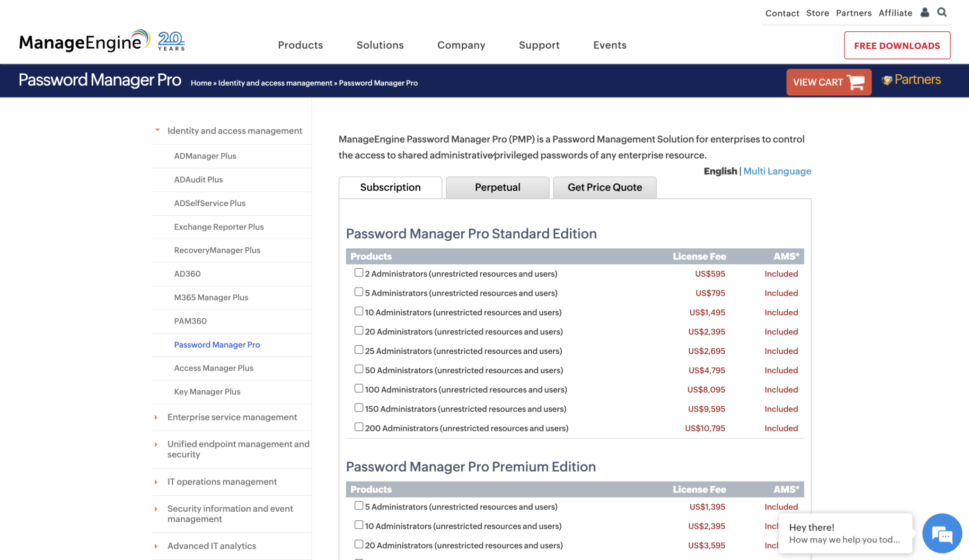Click the user account icon
The width and height of the screenshot is (969, 560).
point(925,13)
